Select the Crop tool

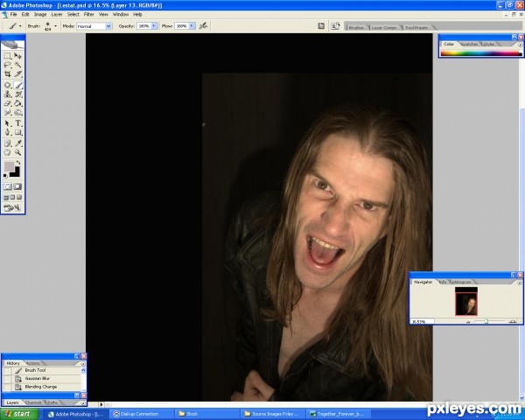7,73
